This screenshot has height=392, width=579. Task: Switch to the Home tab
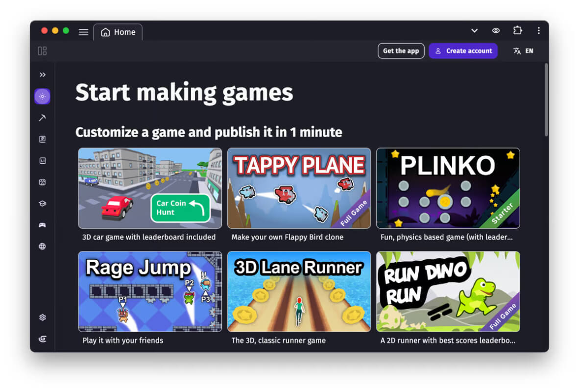coord(118,32)
